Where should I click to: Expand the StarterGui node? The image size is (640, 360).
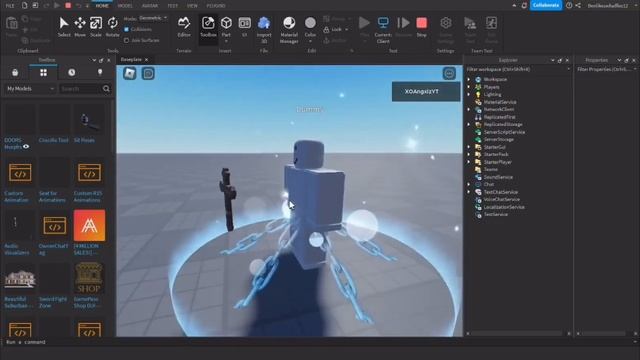point(469,147)
